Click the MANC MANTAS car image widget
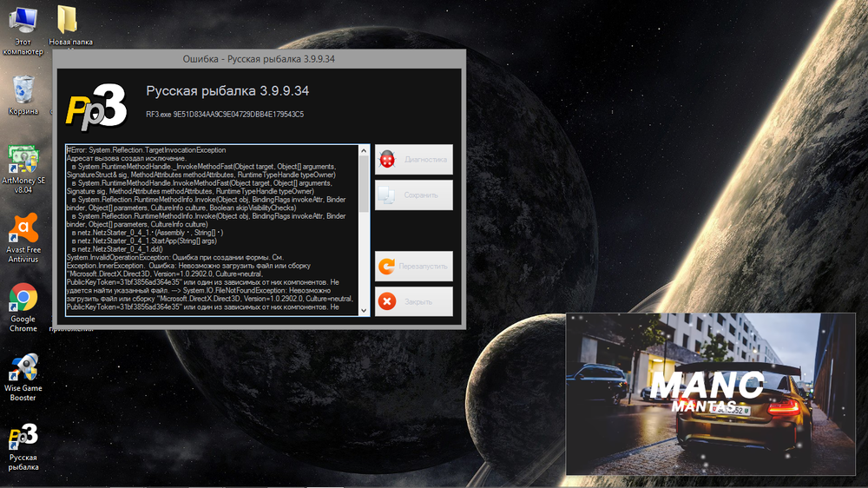The height and width of the screenshot is (488, 868). pos(712,393)
